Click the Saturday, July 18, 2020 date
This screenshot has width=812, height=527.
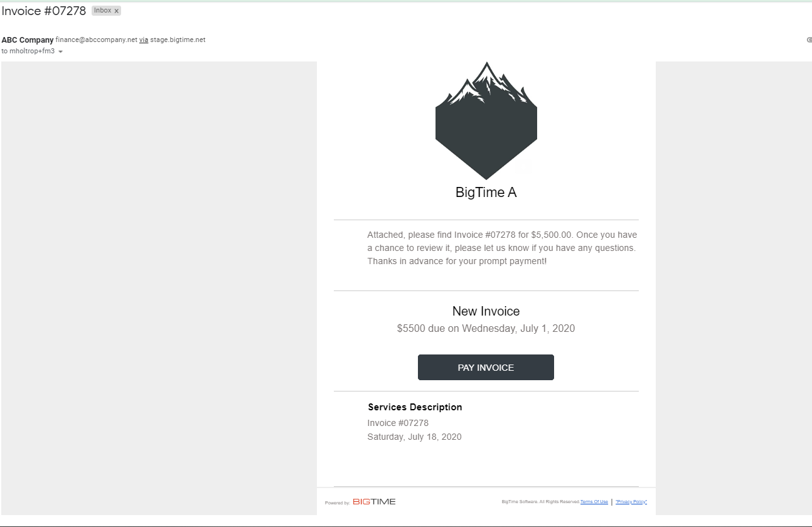click(414, 437)
